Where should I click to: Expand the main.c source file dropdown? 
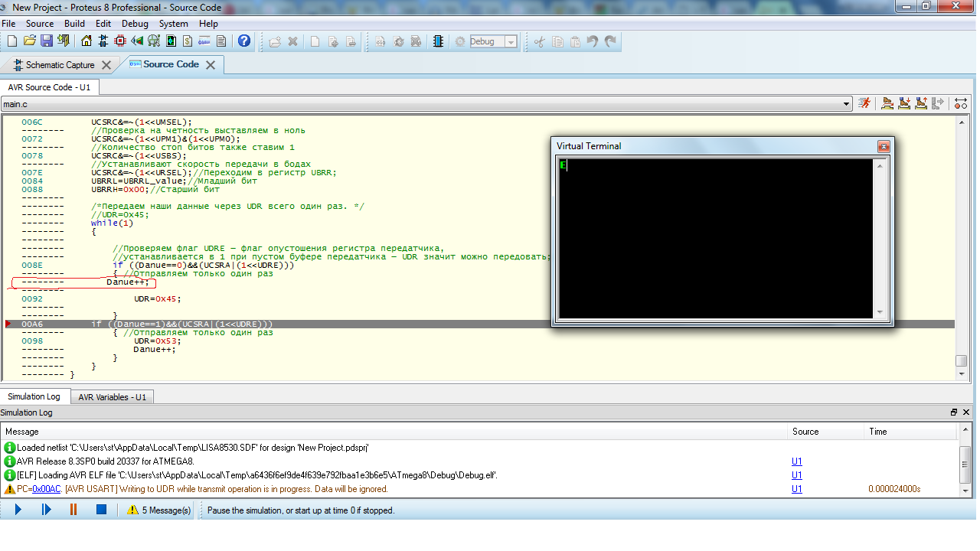[846, 103]
